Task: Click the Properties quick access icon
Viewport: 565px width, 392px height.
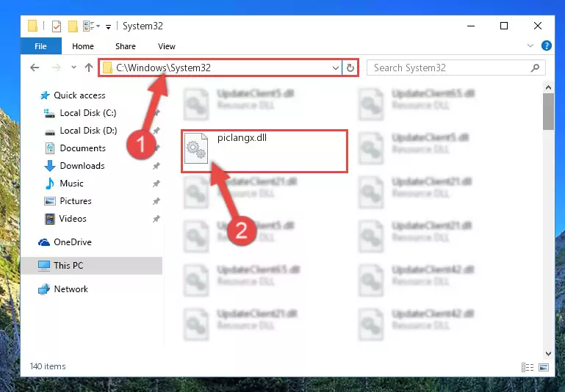Action: [57, 26]
